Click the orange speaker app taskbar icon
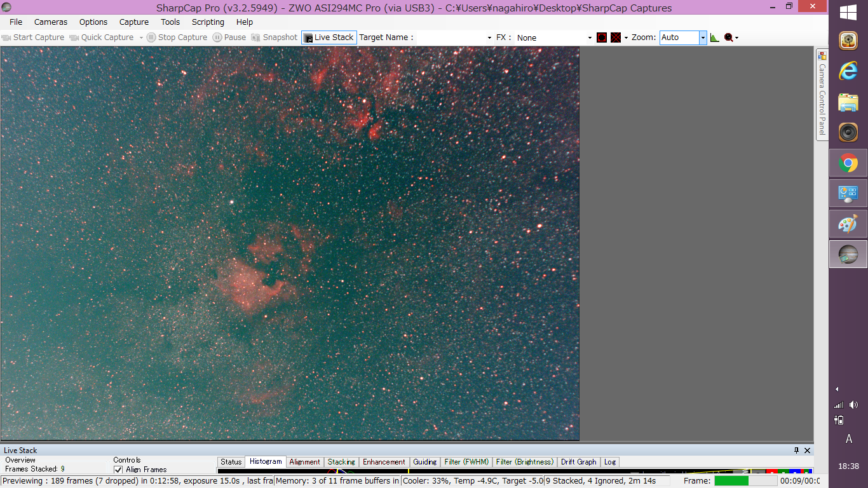868x488 pixels. click(848, 132)
